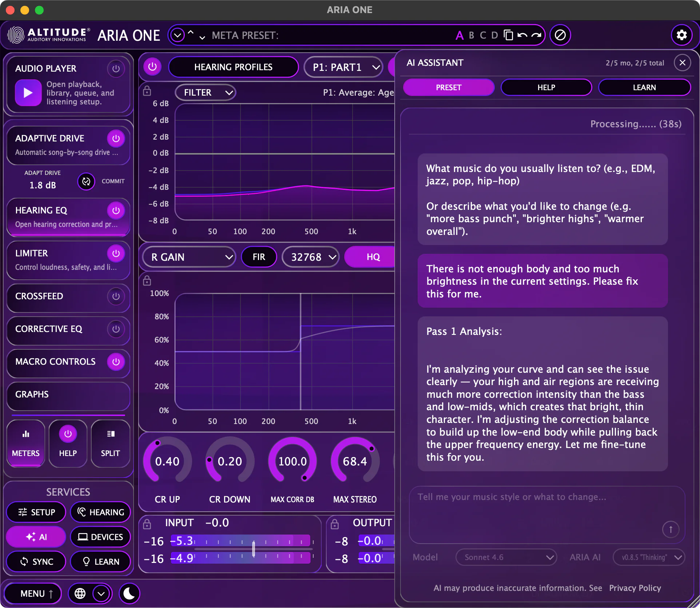700x608 pixels.
Task: Toggle the Crossfeed power switch
Action: tap(116, 296)
